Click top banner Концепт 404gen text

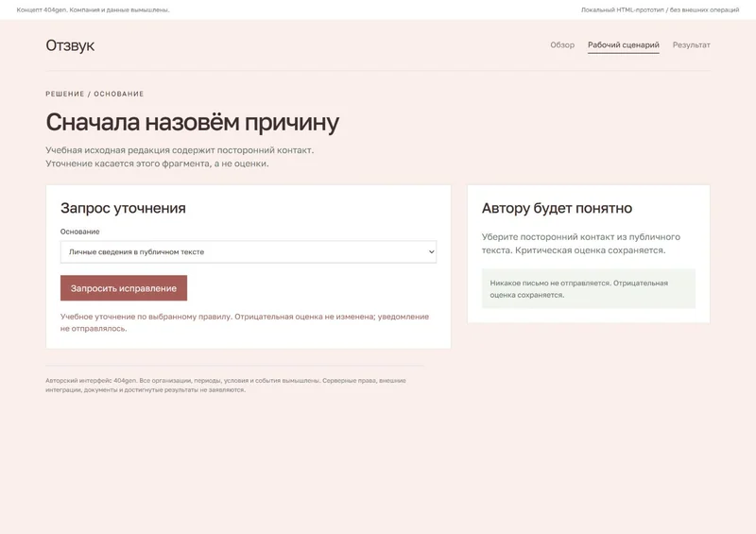click(x=93, y=9)
